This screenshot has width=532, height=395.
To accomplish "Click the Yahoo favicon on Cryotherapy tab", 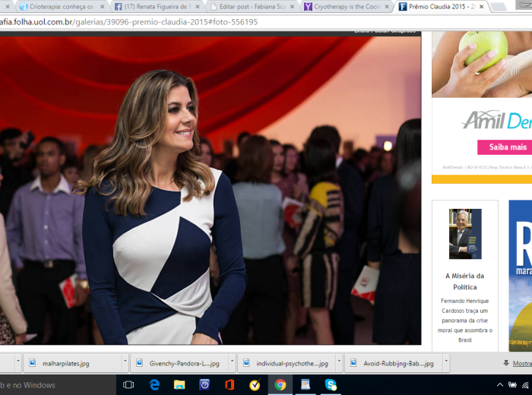I will point(308,6).
